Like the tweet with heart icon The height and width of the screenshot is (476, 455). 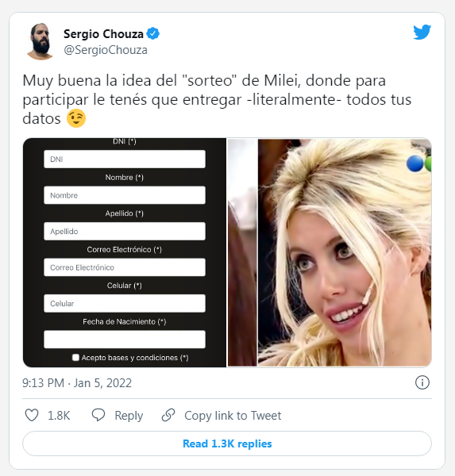tap(32, 415)
